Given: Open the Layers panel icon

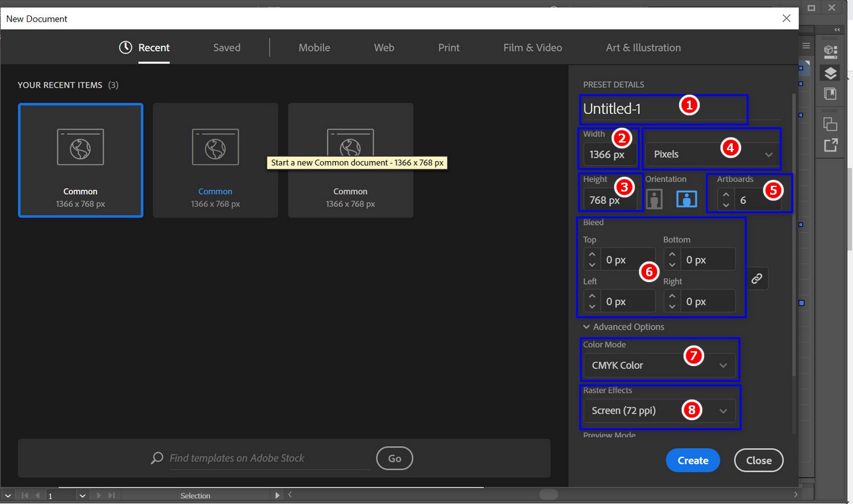Looking at the screenshot, I should pyautogui.click(x=830, y=73).
